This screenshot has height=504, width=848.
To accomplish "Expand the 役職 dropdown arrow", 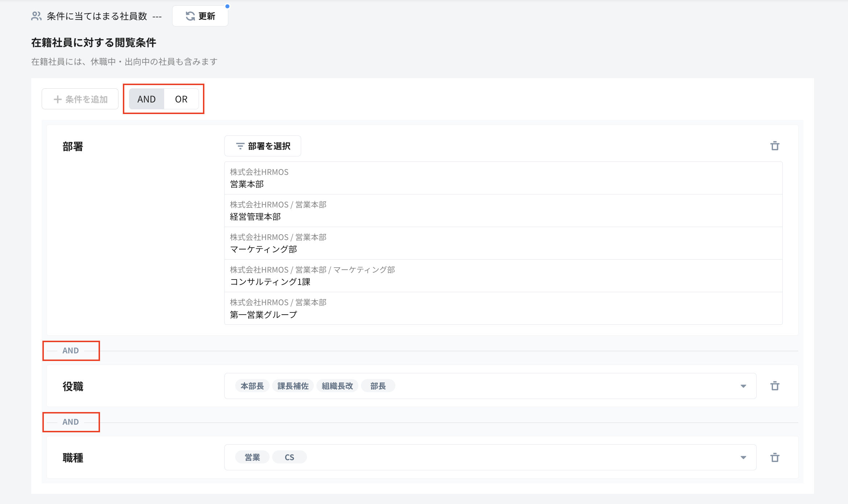I will coord(743,386).
